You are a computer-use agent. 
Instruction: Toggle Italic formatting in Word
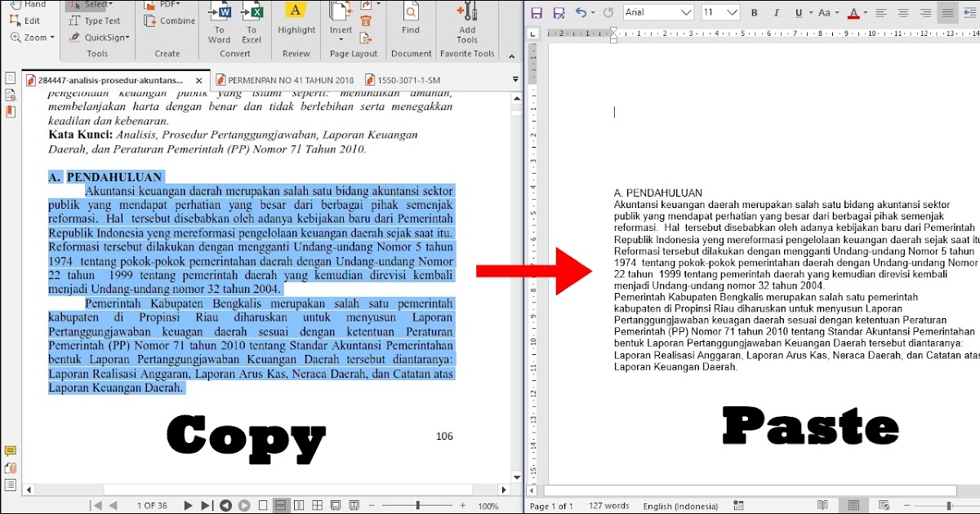click(776, 12)
